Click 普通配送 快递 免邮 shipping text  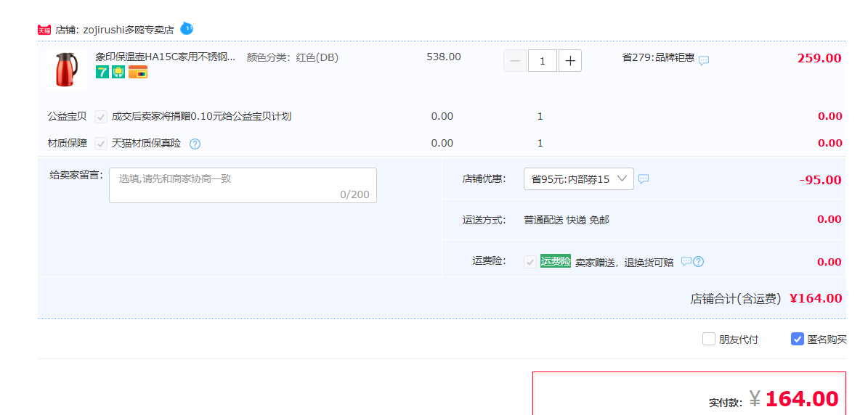click(x=567, y=220)
